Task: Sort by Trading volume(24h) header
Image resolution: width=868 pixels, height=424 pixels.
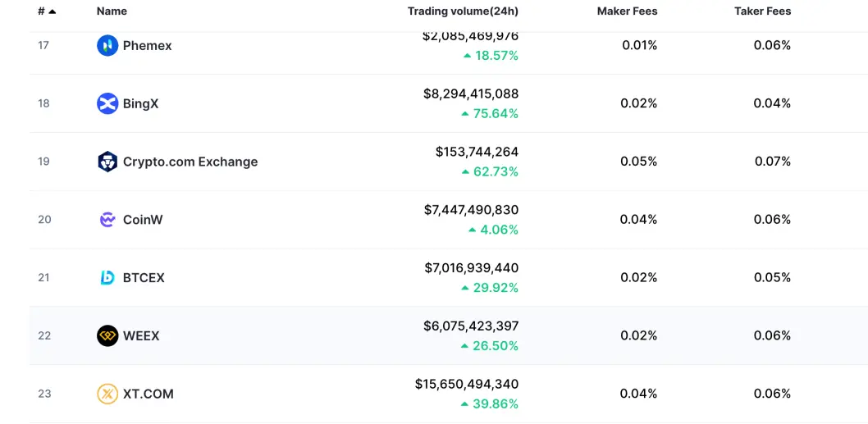Action: pyautogui.click(x=463, y=11)
